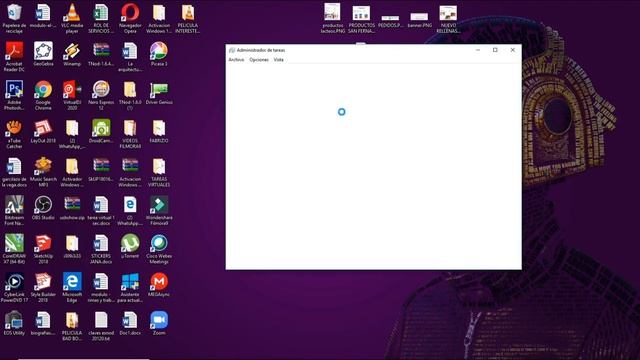
Task: Select the PELICULA INTERESTE... VLC file
Action: pos(188,19)
